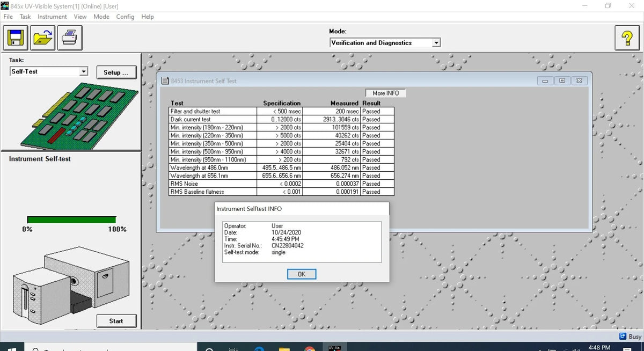644x351 pixels.
Task: Click the measured value 0.000037
Action: click(x=347, y=184)
